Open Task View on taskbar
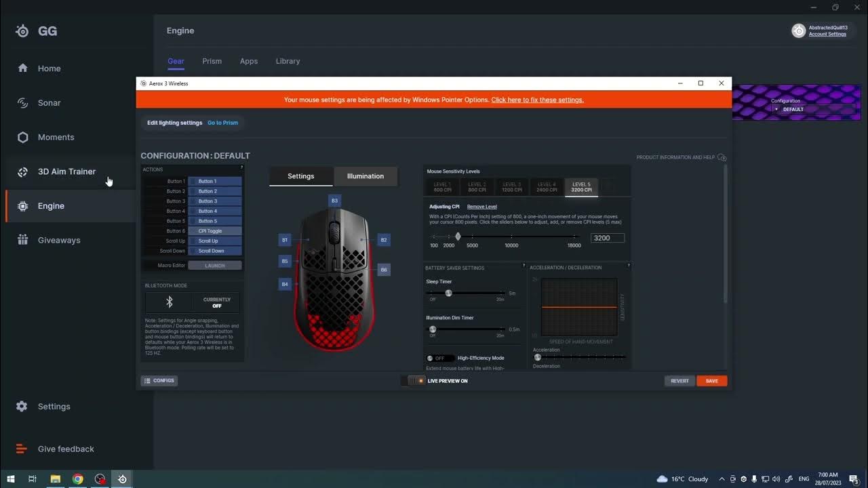 pyautogui.click(x=32, y=479)
